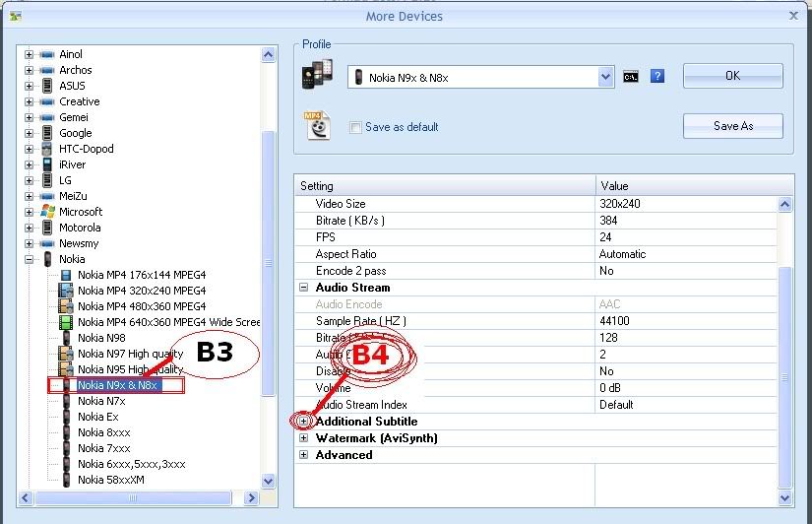Click the ASUS device icon

[47, 86]
